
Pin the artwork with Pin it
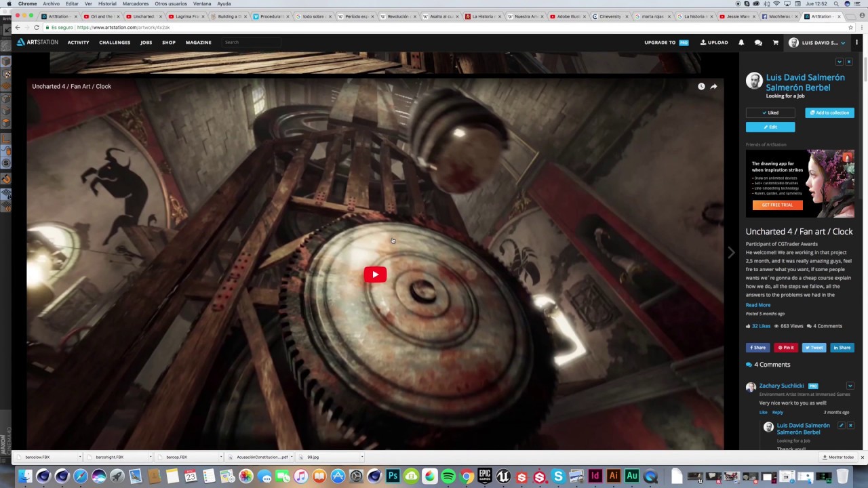[786, 348]
